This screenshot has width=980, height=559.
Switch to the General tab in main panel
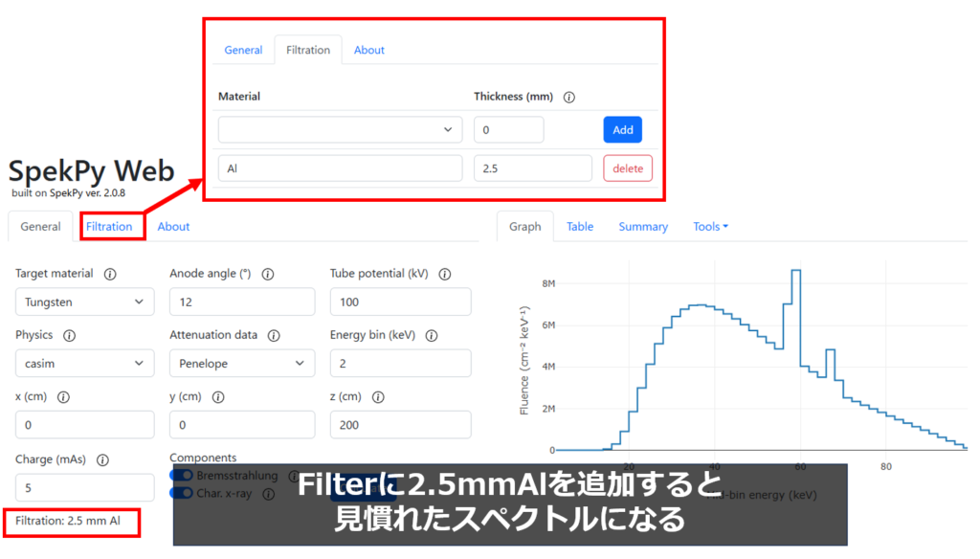point(40,226)
